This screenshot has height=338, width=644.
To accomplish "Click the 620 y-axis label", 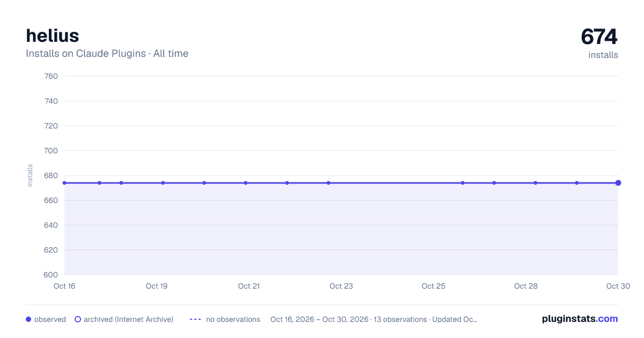I will click(x=52, y=250).
